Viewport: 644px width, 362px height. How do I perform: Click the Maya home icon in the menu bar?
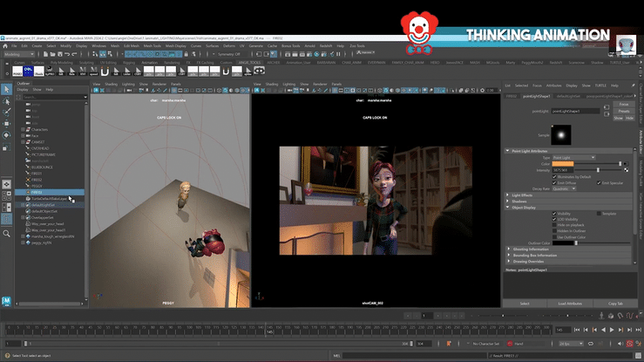pyautogui.click(x=5, y=46)
